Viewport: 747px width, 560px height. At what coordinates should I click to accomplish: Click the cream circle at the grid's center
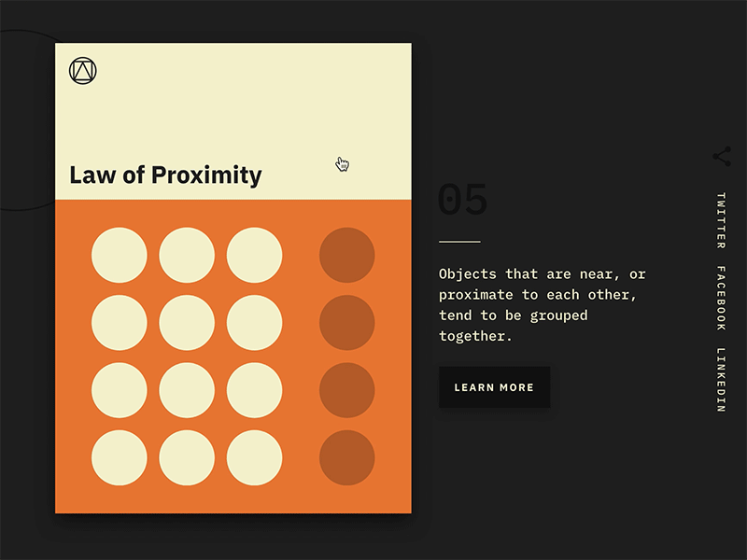[x=187, y=321]
